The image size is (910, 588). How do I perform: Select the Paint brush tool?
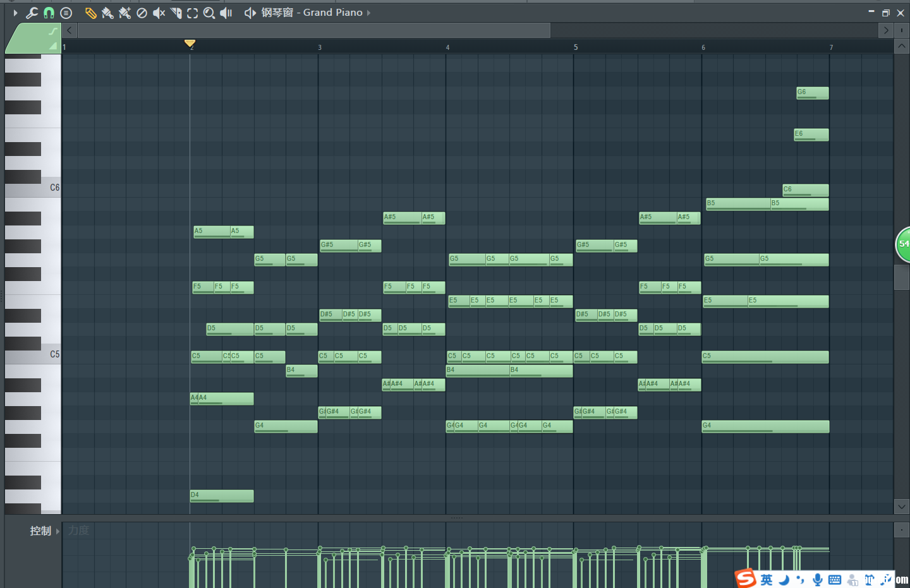108,13
